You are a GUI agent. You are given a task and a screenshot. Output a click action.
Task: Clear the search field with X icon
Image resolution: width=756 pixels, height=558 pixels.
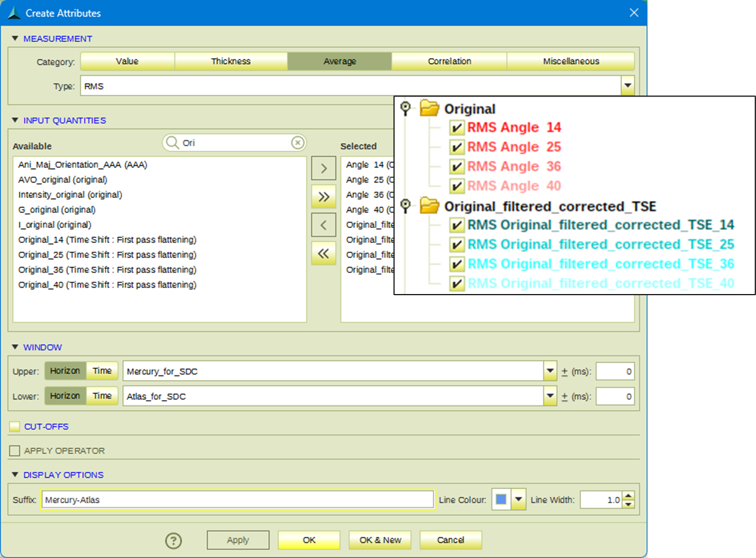[298, 143]
